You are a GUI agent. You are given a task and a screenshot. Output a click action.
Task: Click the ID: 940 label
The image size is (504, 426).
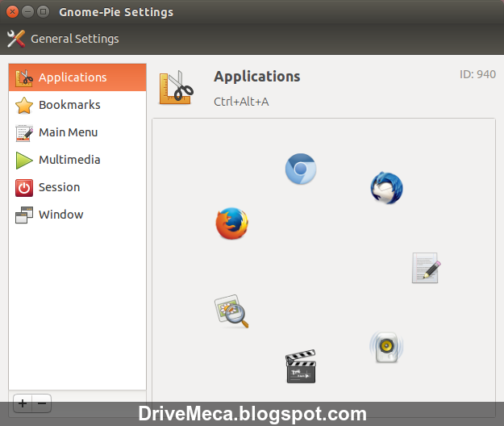point(477,74)
